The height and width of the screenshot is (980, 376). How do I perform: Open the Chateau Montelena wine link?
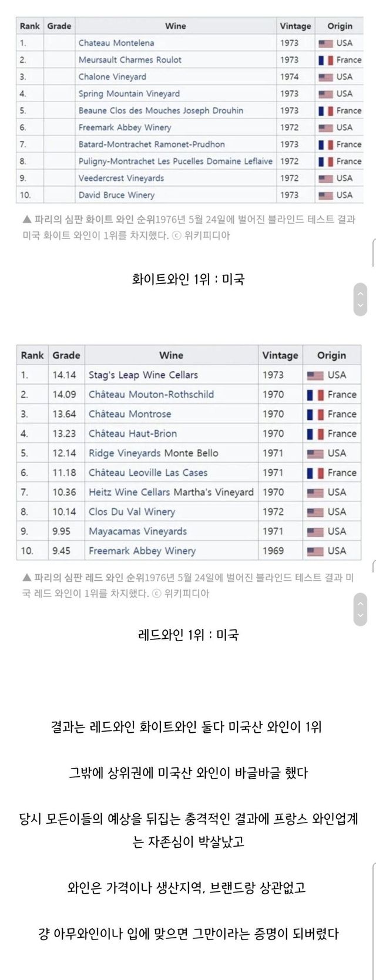click(x=116, y=43)
